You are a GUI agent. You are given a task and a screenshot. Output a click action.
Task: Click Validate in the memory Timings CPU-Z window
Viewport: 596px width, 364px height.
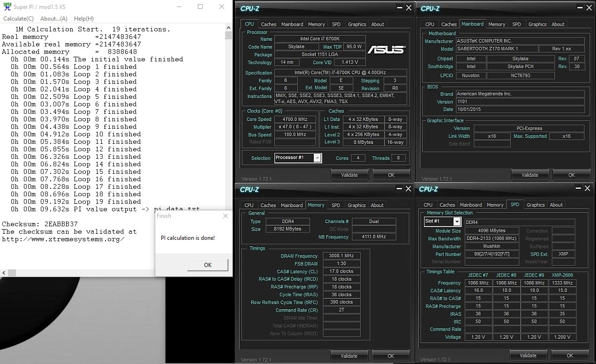(x=349, y=356)
